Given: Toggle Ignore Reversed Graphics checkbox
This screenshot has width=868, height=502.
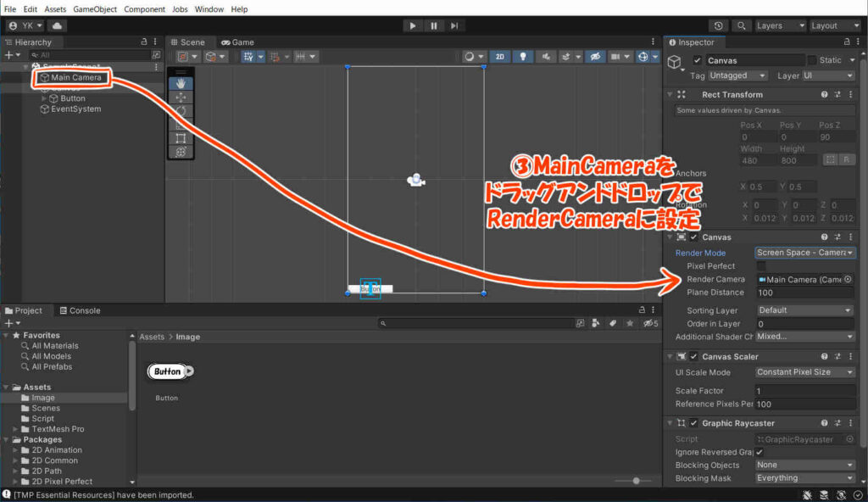Looking at the screenshot, I should click(759, 452).
